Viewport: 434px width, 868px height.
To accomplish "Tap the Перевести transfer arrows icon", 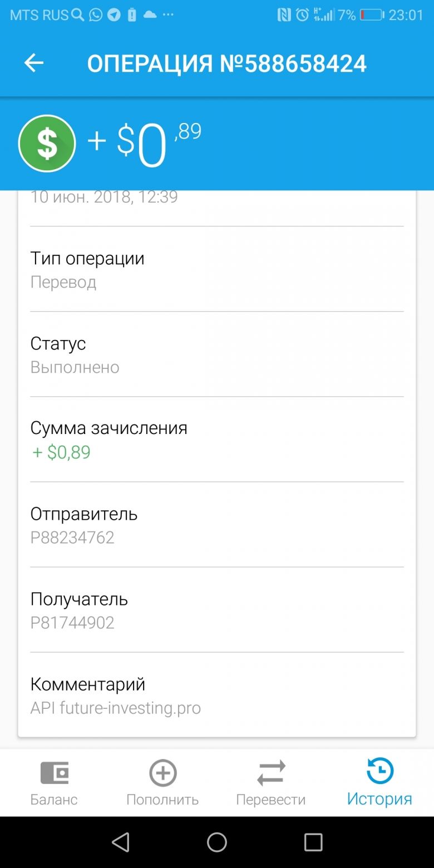I will pyautogui.click(x=271, y=773).
